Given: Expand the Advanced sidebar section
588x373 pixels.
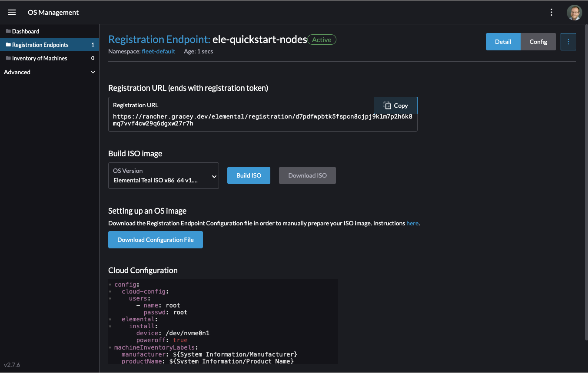Looking at the screenshot, I should point(50,72).
